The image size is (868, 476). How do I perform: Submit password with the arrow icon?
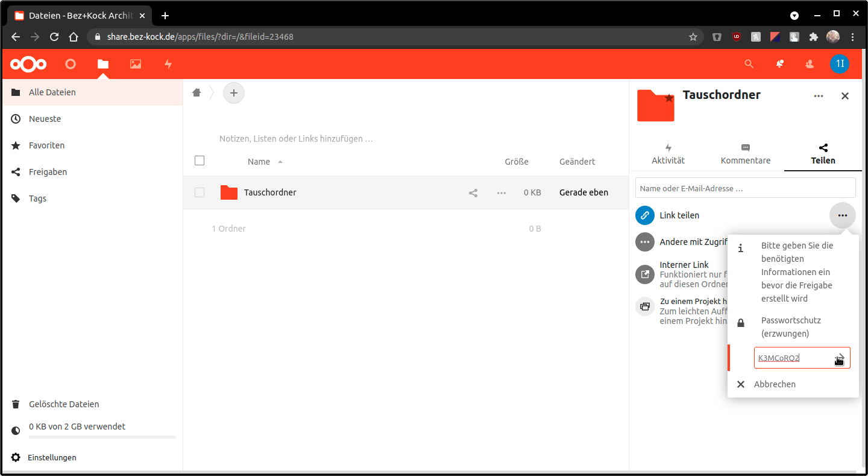(x=840, y=358)
